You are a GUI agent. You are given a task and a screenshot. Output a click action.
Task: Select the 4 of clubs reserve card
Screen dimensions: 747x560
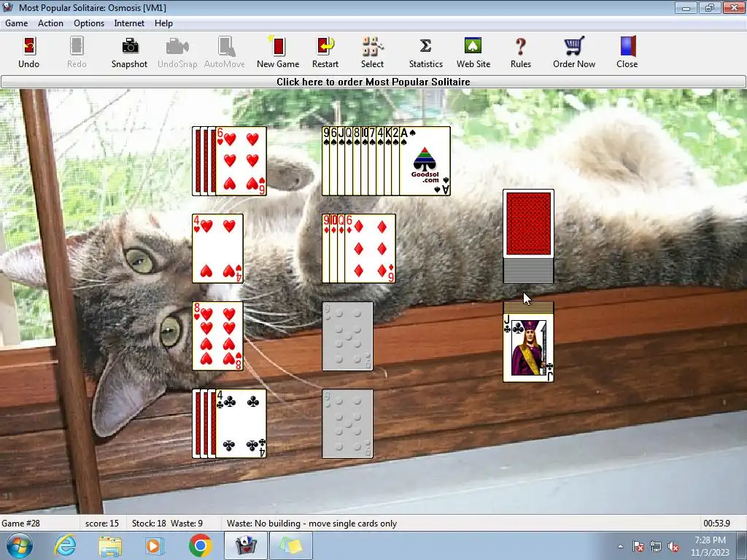point(241,424)
